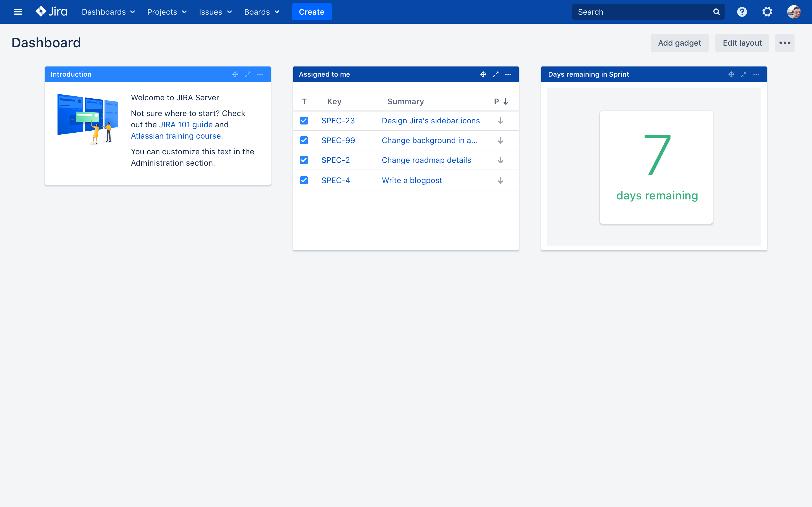Viewport: 812px width, 507px height.
Task: Open the Issues dropdown menu
Action: (215, 12)
